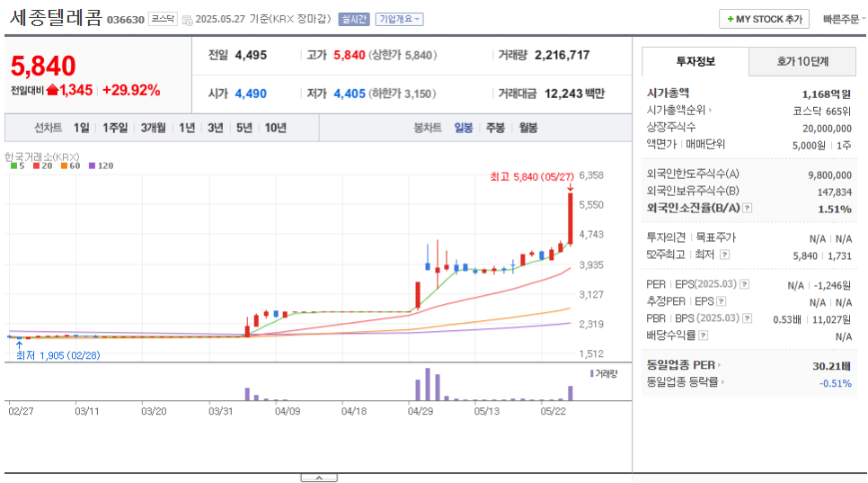Click the 거래량 value 2,216,717
The width and height of the screenshot is (868, 483).
562,56
